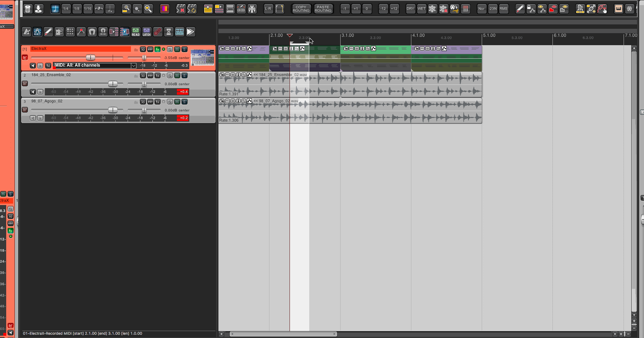Click the RMS toolbar button
644x338 pixels.
click(504, 9)
